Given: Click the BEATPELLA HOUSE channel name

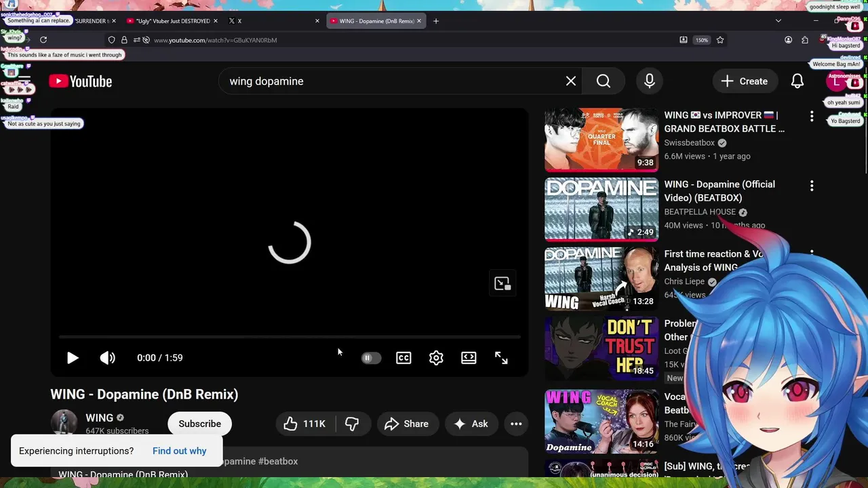Looking at the screenshot, I should click(700, 212).
